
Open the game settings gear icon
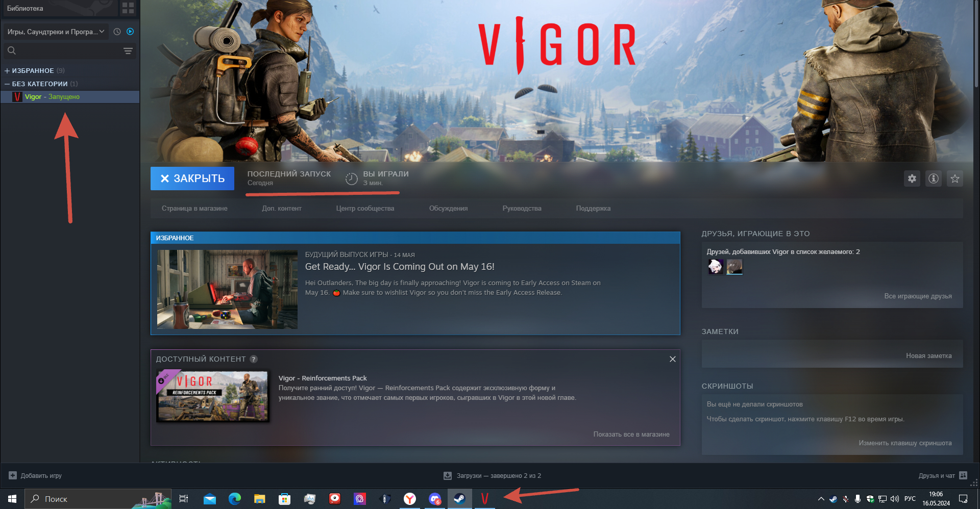click(912, 179)
